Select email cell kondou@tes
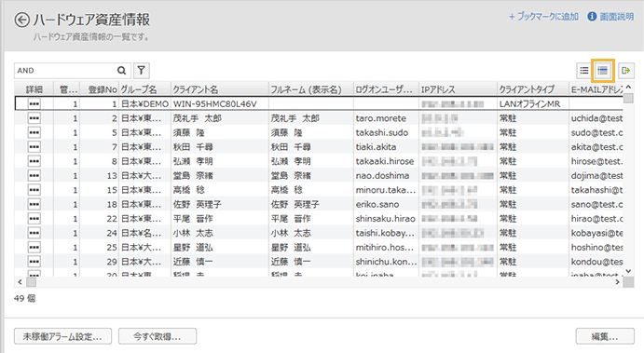This screenshot has height=353, width=644. pyautogui.click(x=596, y=262)
